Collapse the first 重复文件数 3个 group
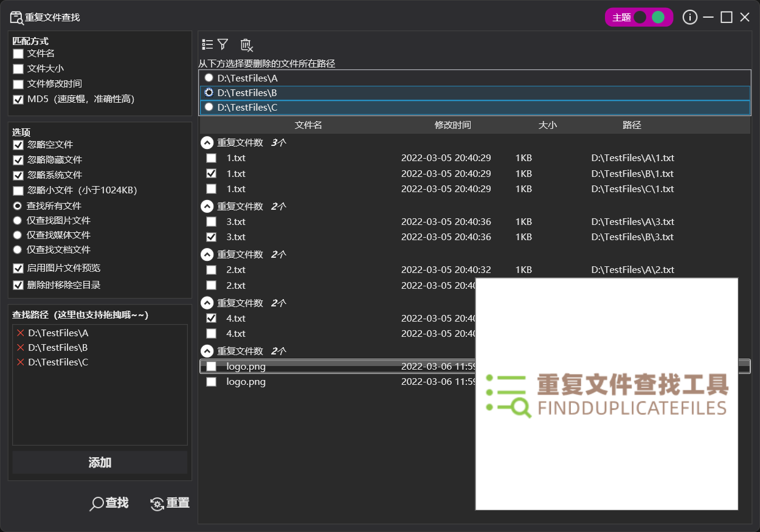This screenshot has height=532, width=760. [x=207, y=142]
